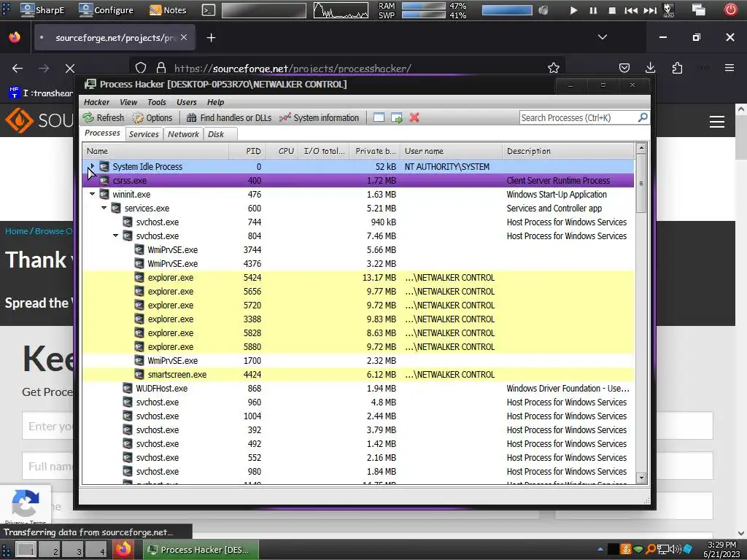Open a new Firefox tab with plus
The height and width of the screenshot is (560, 747).
tap(211, 38)
